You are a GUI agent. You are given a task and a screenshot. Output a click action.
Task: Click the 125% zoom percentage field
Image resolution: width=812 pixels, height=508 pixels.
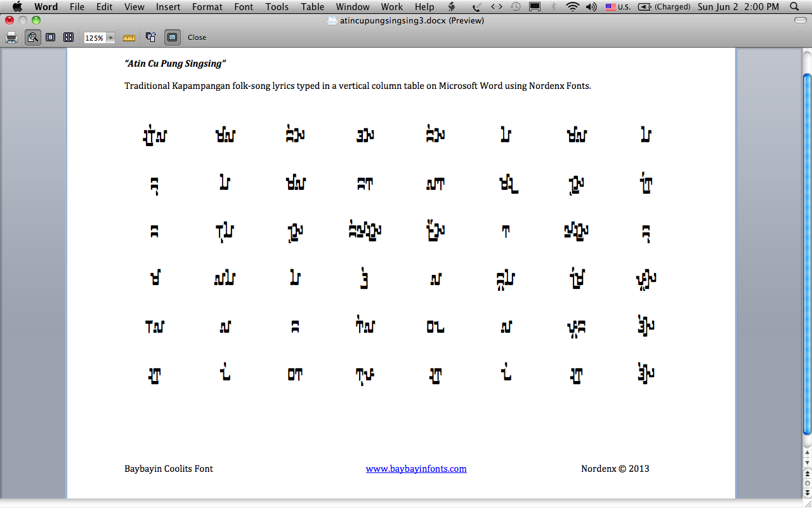[95, 38]
